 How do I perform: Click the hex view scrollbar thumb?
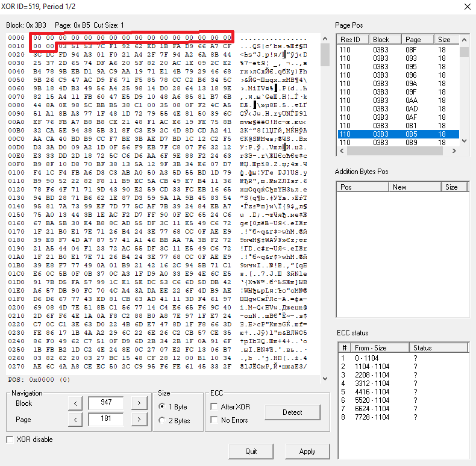coord(325,55)
